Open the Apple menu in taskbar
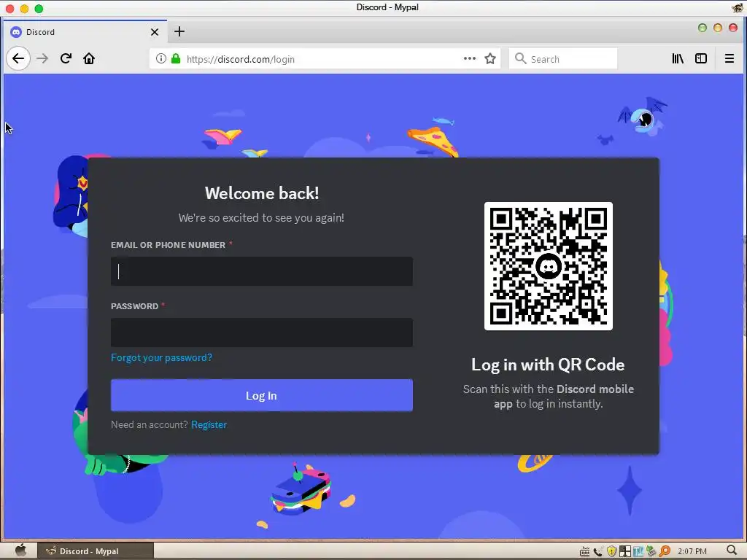The height and width of the screenshot is (560, 747). click(20, 551)
